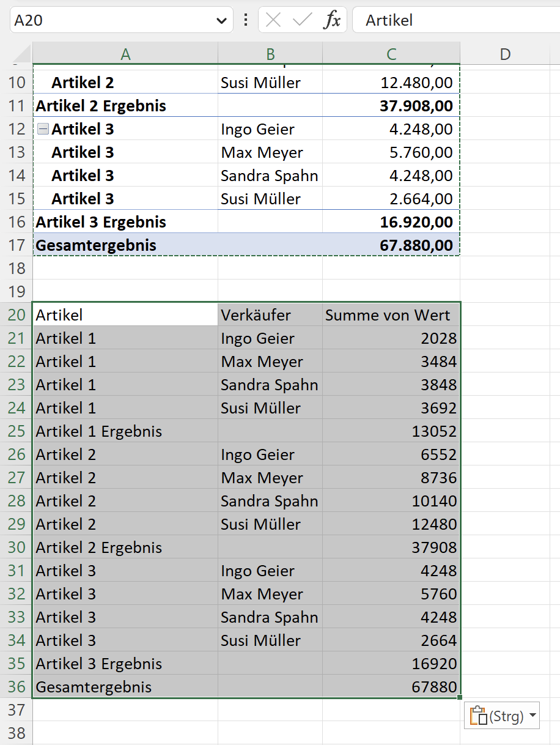Select the Summe von Wert header cell
The width and height of the screenshot is (560, 745).
pos(391,315)
